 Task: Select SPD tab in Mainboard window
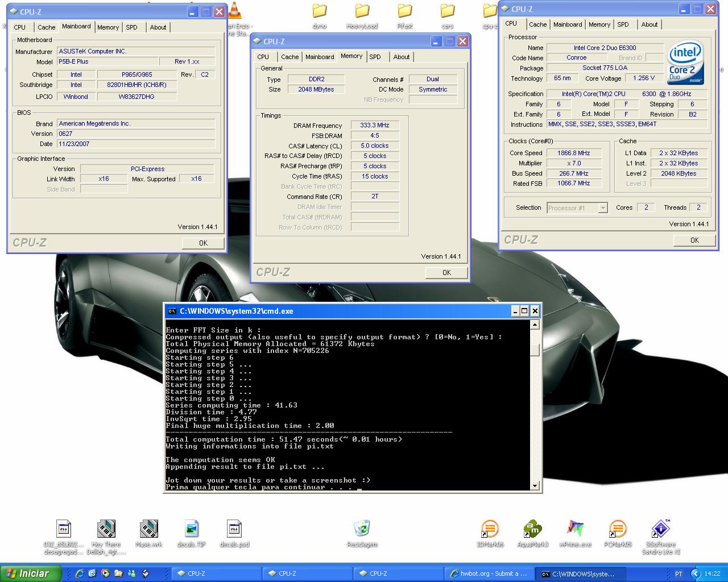click(132, 27)
